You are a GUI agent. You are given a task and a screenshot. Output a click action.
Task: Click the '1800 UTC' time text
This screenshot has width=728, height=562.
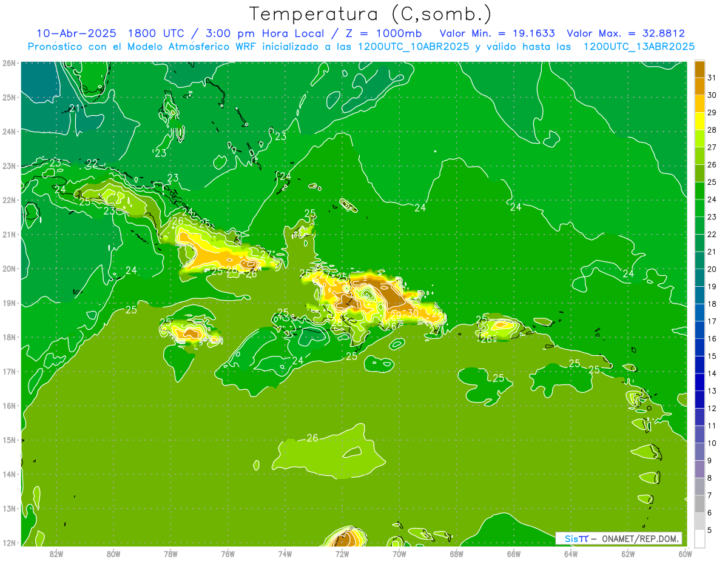coord(157,33)
